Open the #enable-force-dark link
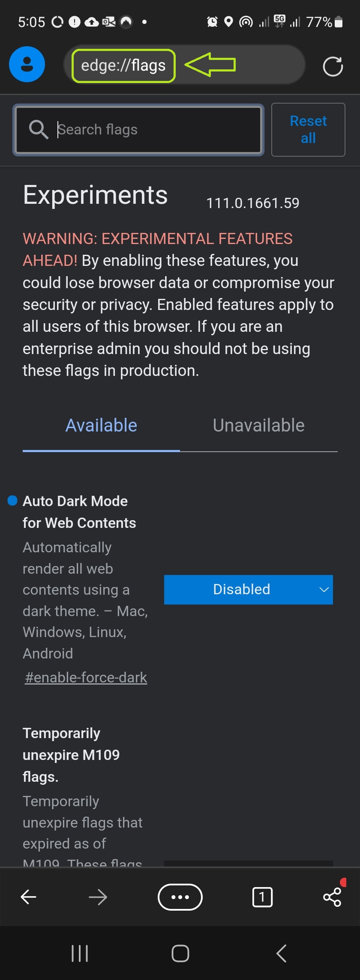 (x=86, y=678)
